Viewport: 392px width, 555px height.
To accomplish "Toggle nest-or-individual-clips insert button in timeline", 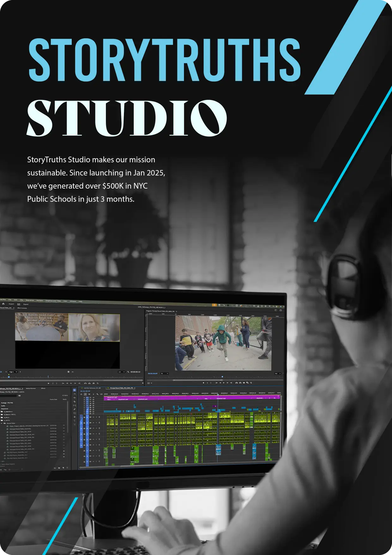I will pyautogui.click(x=81, y=394).
